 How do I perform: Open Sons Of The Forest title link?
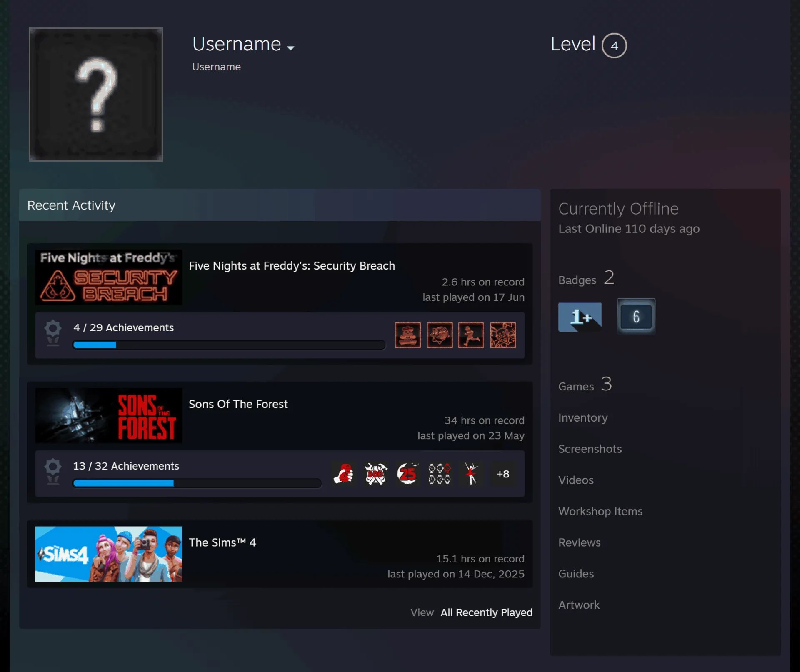[238, 404]
